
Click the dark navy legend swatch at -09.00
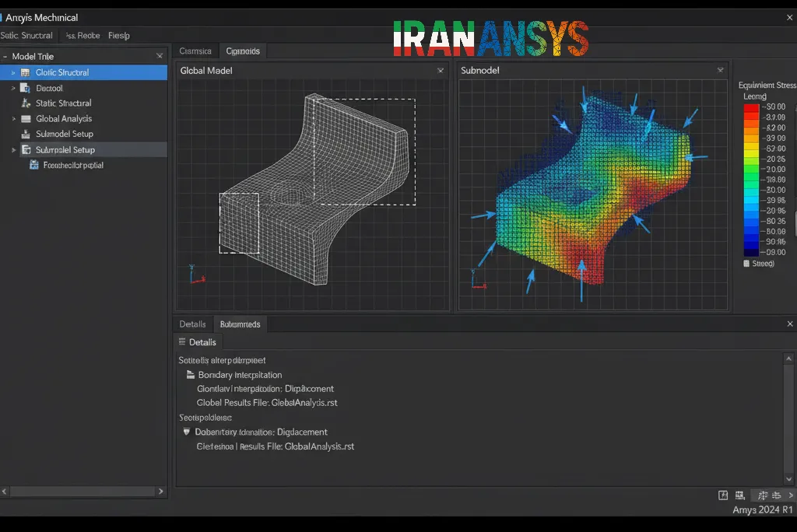click(x=751, y=252)
